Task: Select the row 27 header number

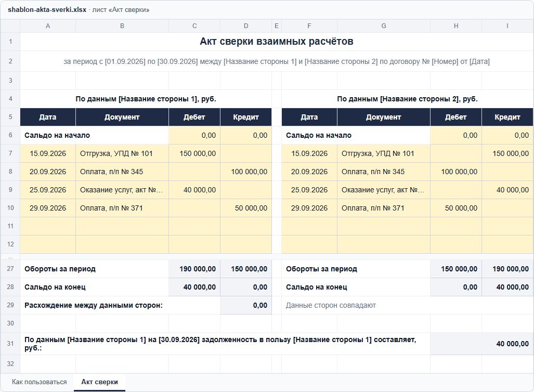Action: pyautogui.click(x=10, y=269)
